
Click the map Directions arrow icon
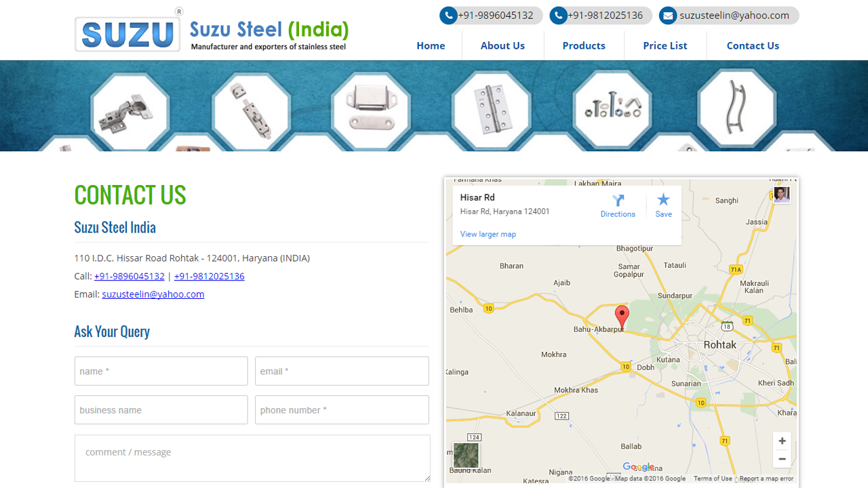tap(618, 200)
